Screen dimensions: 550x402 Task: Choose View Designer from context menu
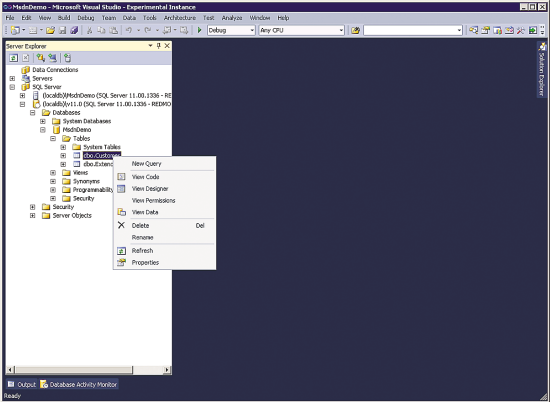(x=165, y=189)
